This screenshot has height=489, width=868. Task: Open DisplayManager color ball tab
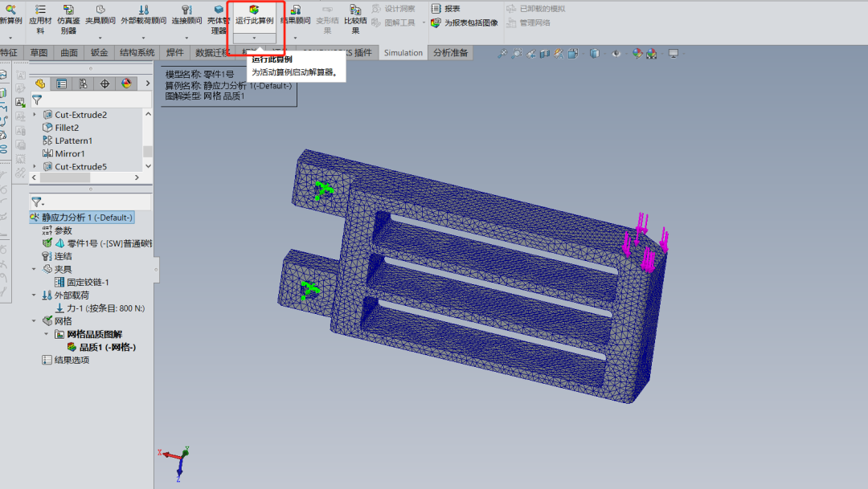(126, 84)
